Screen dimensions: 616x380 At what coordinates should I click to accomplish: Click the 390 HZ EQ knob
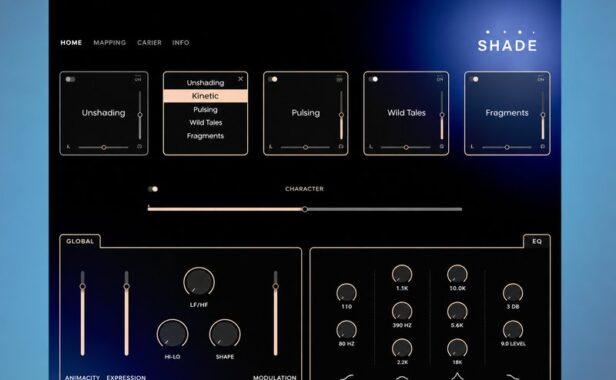click(x=402, y=312)
